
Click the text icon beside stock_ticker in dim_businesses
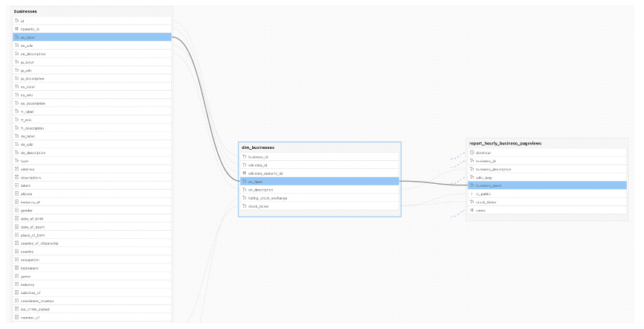point(245,206)
